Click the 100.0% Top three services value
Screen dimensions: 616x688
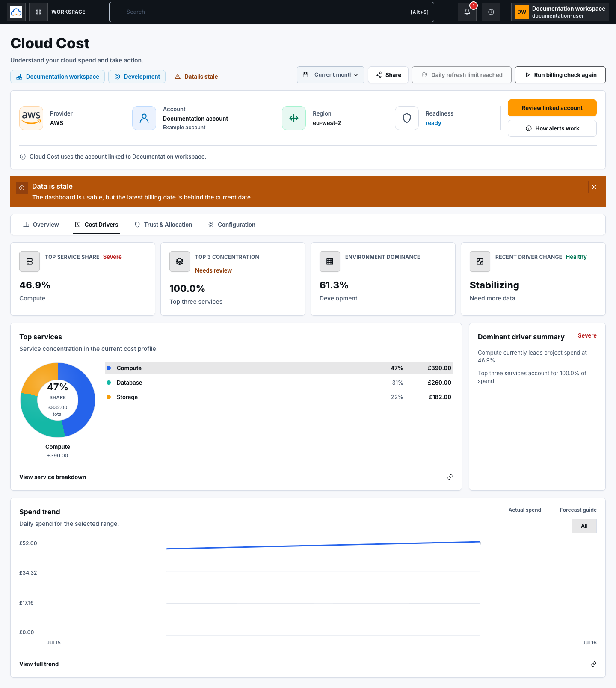[187, 288]
